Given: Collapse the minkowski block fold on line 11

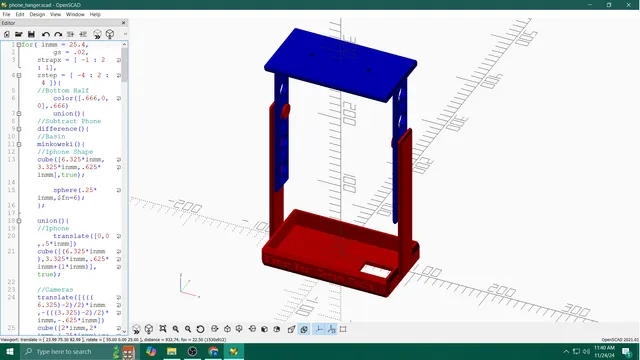Looking at the screenshot, I should tap(19, 144).
